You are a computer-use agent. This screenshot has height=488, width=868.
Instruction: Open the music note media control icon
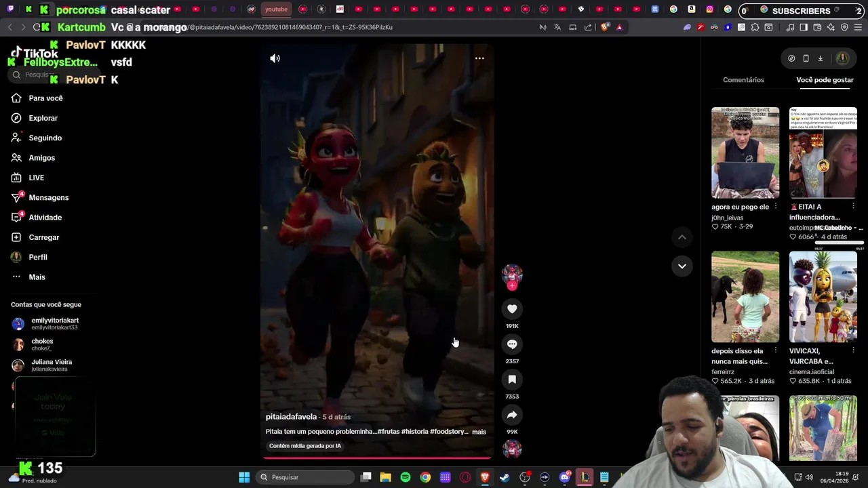point(790,27)
